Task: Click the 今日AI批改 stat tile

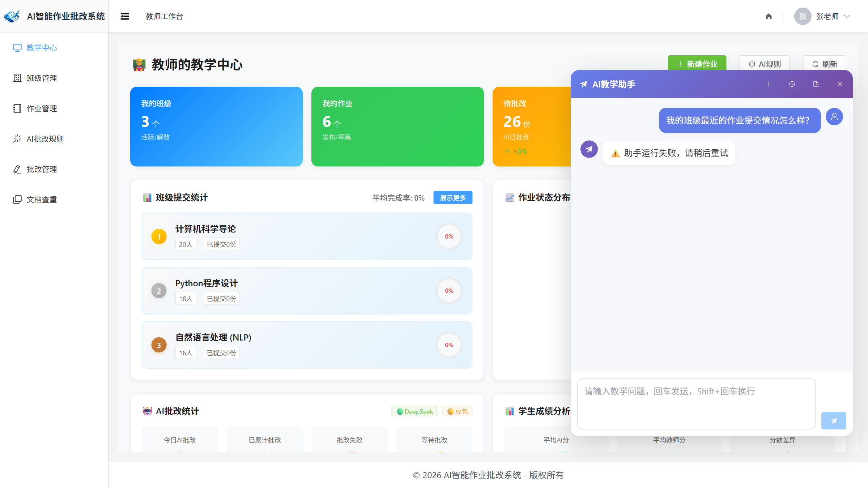Action: tap(180, 440)
